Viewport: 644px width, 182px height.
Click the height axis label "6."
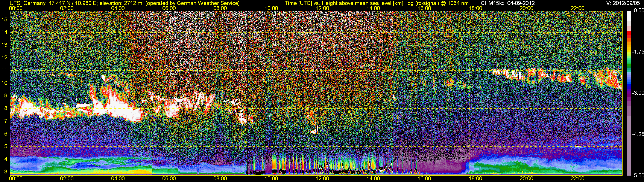click(x=6, y=134)
